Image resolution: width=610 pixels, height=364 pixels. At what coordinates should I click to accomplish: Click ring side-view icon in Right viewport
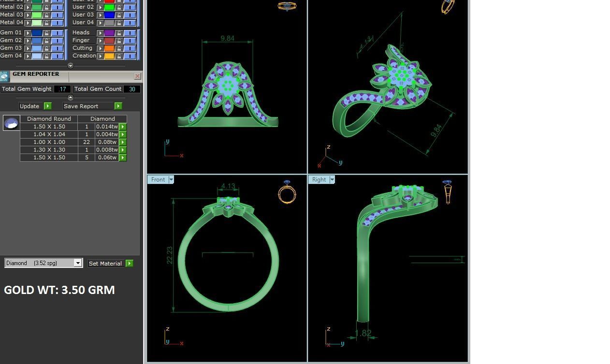447,192
